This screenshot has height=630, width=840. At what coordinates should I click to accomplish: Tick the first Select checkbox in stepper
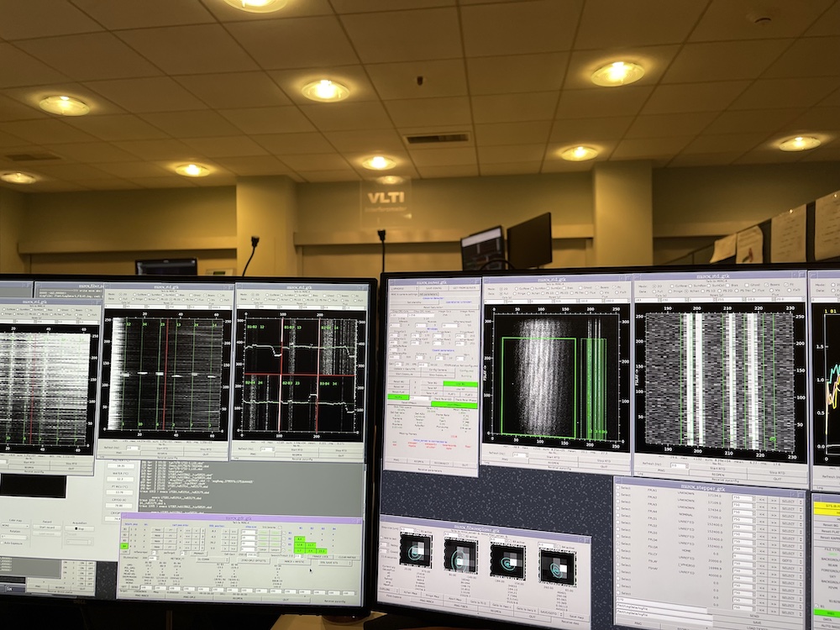(619, 489)
